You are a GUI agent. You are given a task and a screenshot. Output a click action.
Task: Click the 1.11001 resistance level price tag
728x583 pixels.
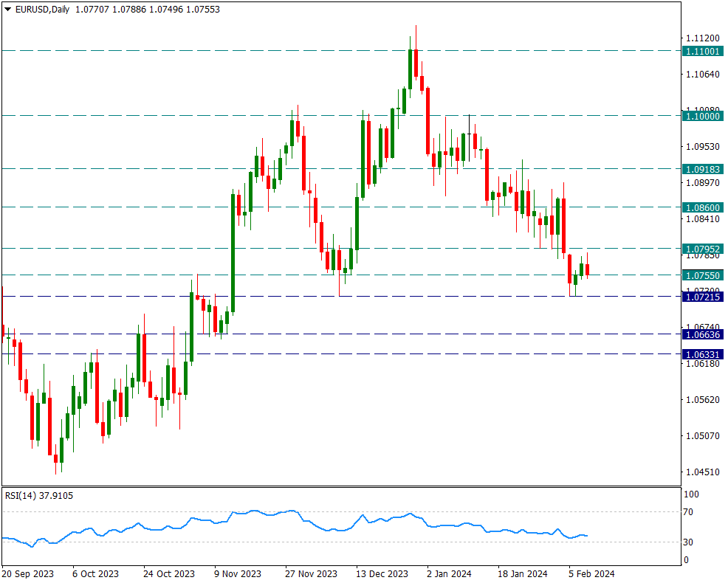click(x=702, y=52)
